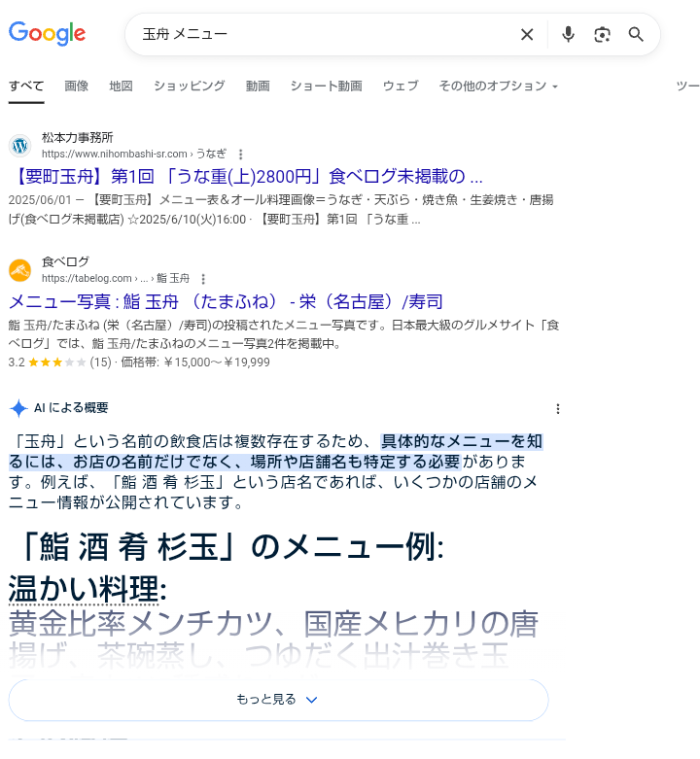
Task: Click the 松本力事務所 WordPress favicon
Action: (x=19, y=146)
